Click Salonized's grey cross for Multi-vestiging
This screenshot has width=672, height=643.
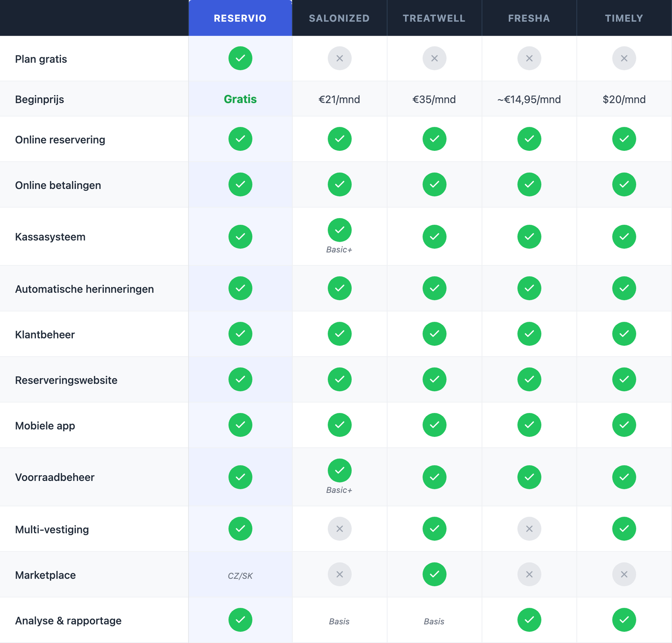(x=339, y=529)
